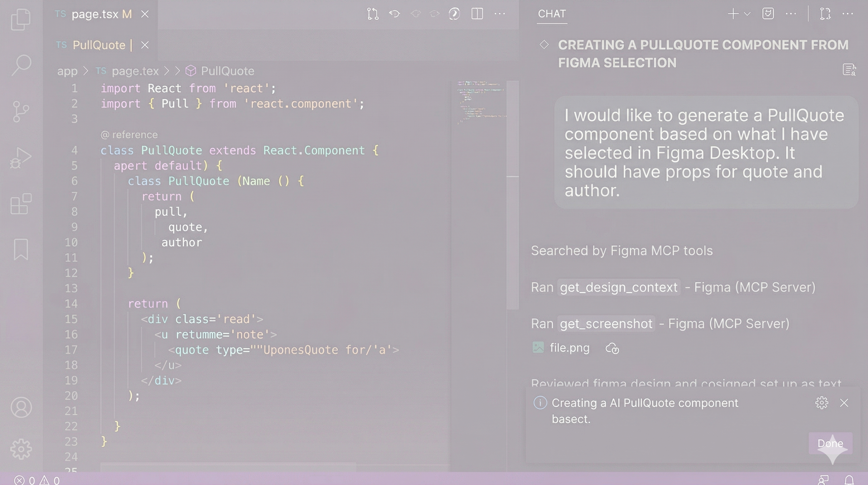Open the notification settings gear
Screen dimensions: 868x485
pos(822,403)
